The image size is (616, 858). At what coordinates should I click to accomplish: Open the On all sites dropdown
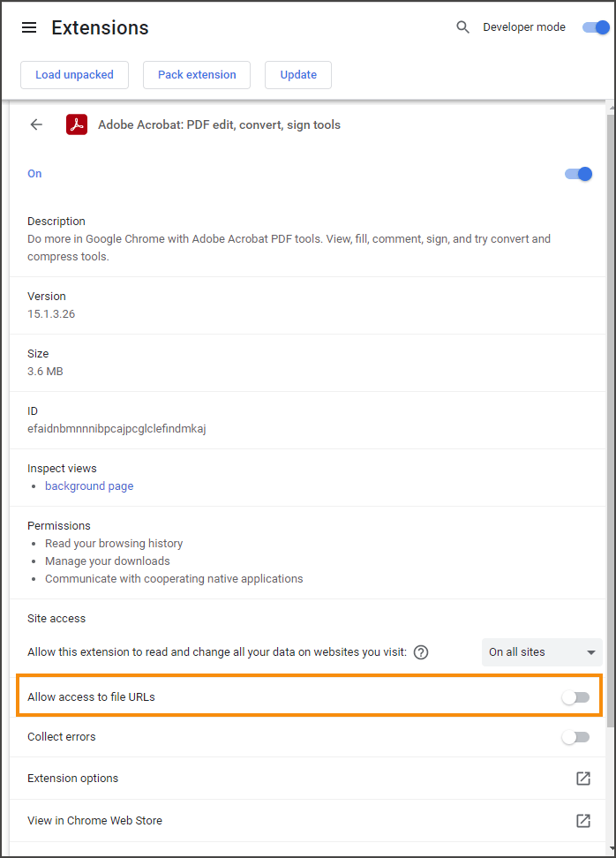click(542, 652)
